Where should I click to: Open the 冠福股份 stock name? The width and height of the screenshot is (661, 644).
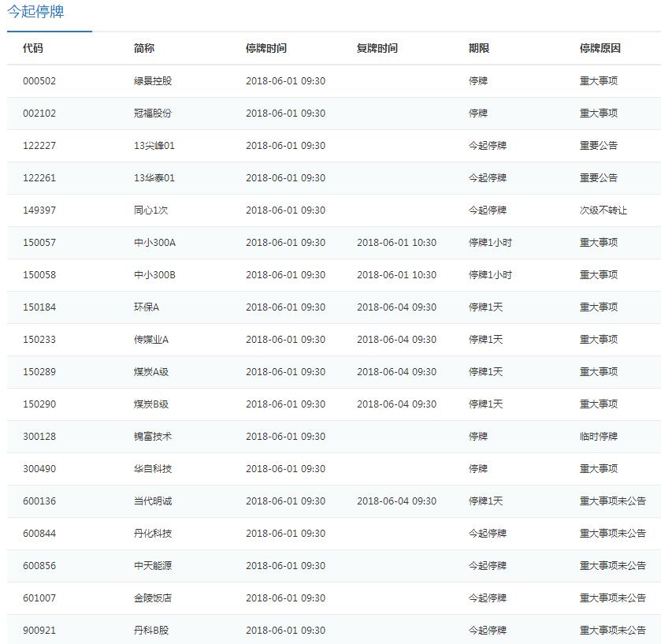pos(153,114)
